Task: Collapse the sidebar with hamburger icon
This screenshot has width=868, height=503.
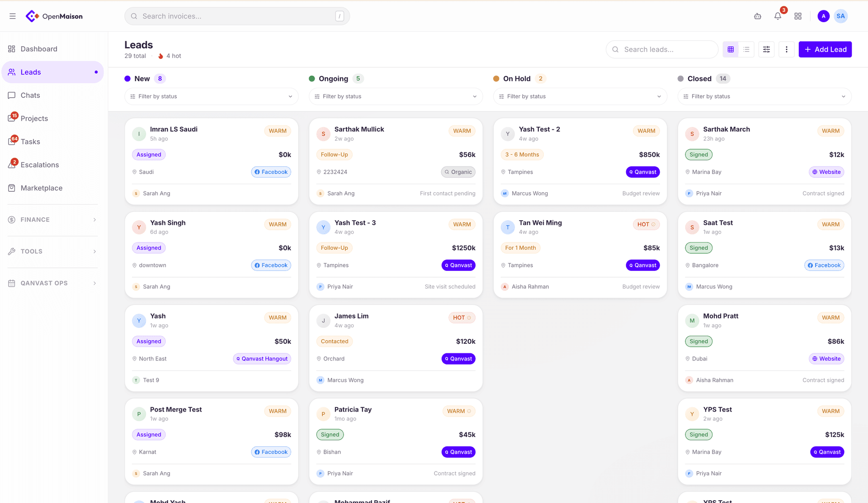Action: click(x=12, y=16)
